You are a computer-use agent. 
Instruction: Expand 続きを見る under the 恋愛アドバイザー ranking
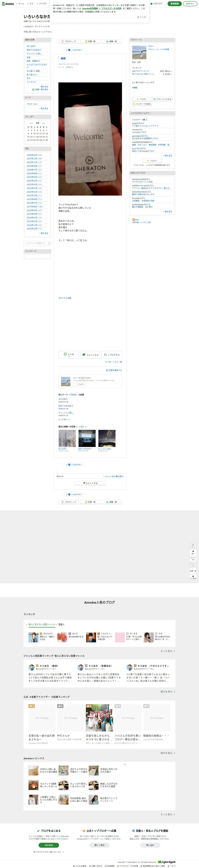tap(168, 753)
